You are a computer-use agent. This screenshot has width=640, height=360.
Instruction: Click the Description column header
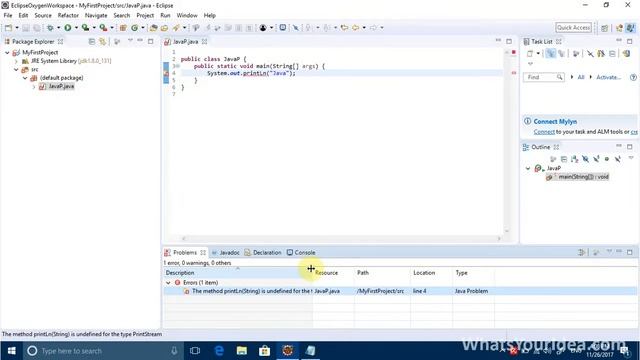(x=238, y=273)
